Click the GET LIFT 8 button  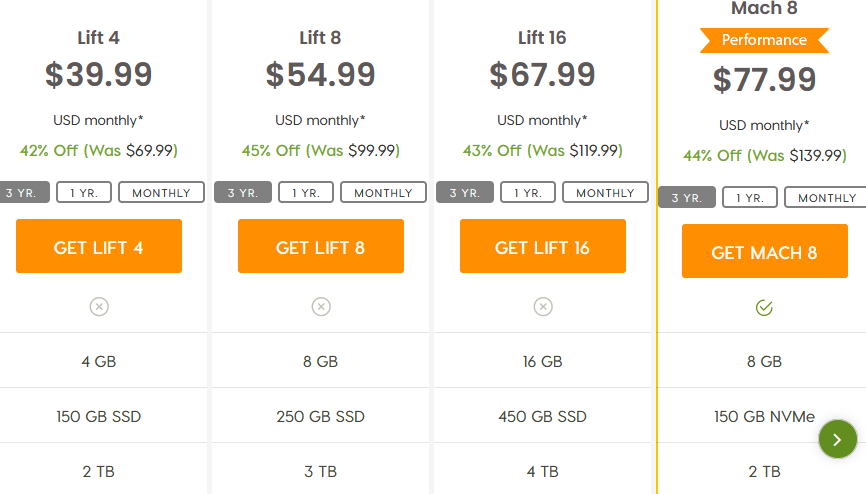tap(321, 246)
